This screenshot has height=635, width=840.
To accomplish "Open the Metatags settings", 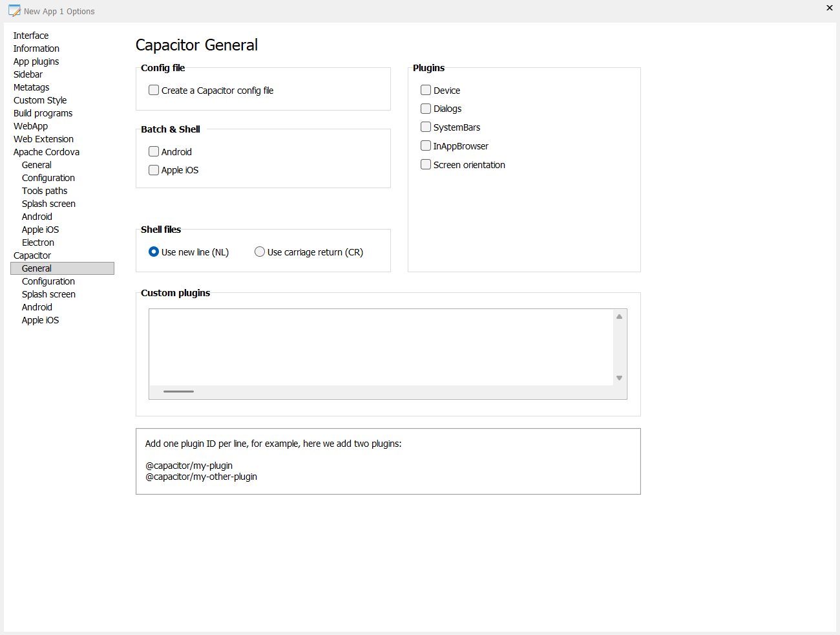I will (31, 87).
